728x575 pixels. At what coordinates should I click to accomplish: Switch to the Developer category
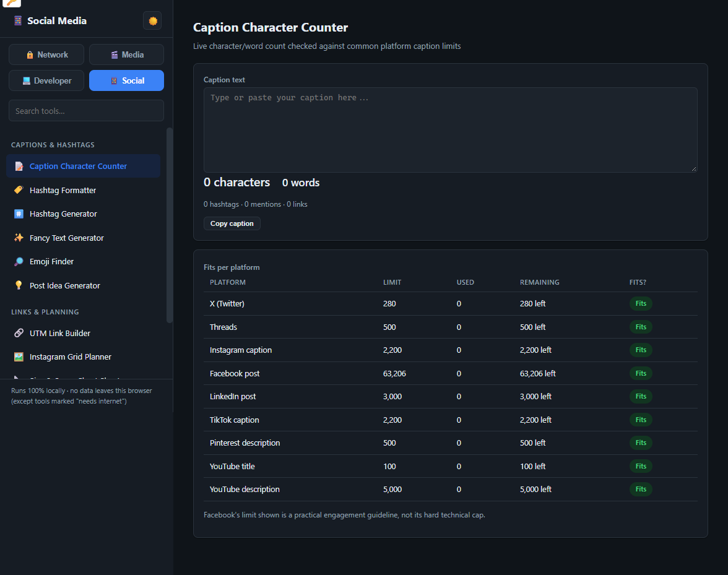click(46, 80)
